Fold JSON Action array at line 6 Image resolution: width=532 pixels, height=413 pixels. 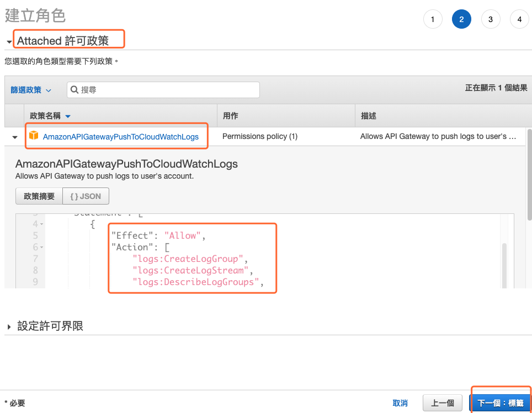[41, 247]
